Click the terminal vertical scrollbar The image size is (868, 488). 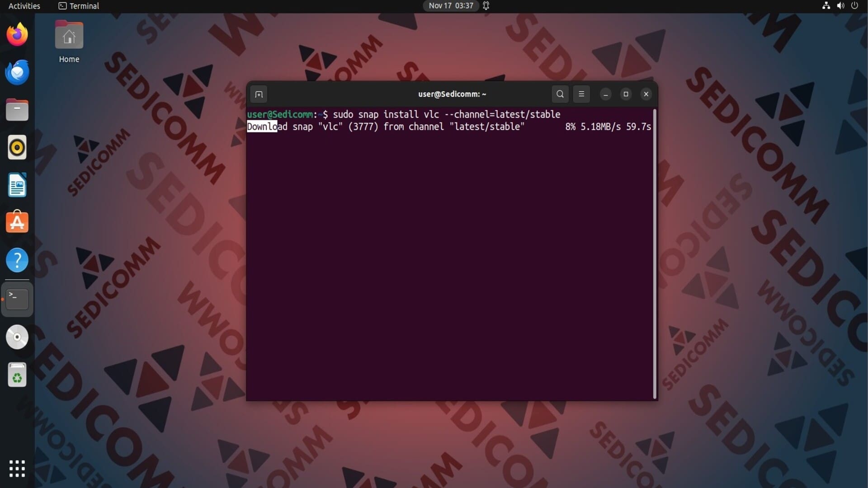tap(654, 253)
